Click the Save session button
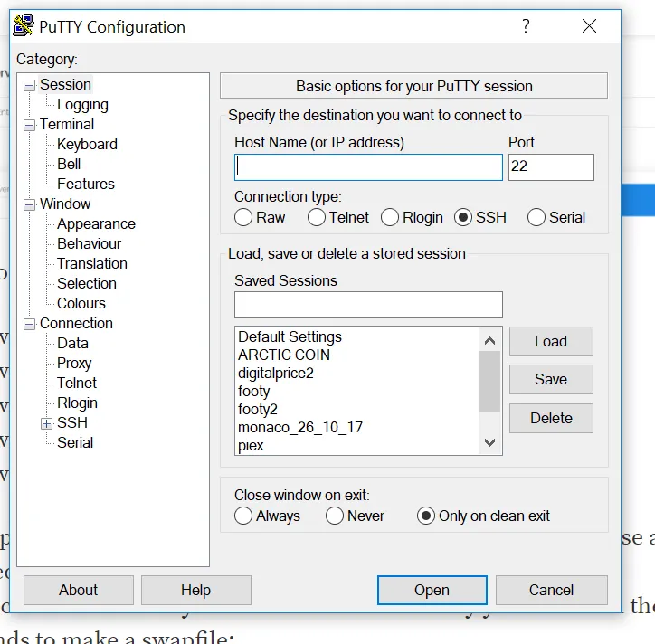Viewport: 655px width, 644px height. 551,379
